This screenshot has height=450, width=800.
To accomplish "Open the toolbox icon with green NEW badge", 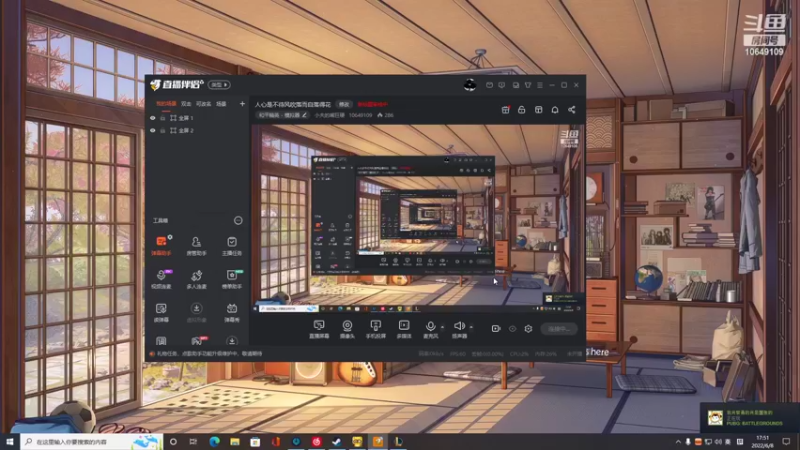I will click(232, 279).
